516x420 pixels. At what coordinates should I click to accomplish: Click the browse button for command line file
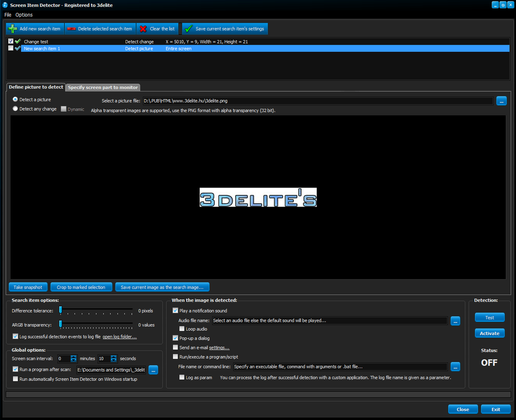(x=455, y=367)
